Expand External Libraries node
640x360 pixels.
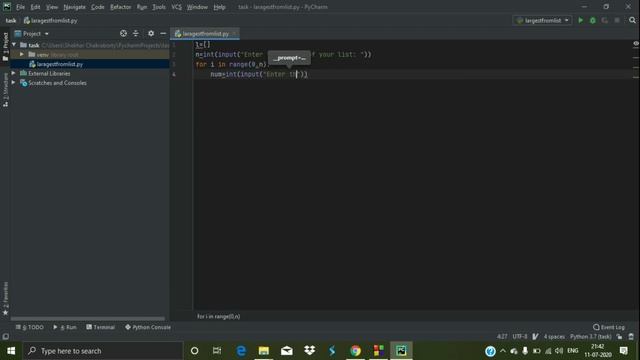pos(13,73)
